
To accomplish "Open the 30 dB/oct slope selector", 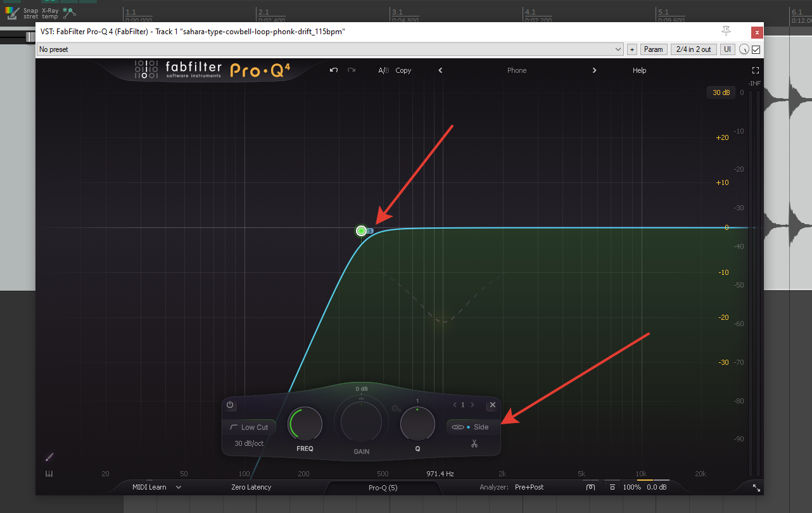I will point(249,443).
